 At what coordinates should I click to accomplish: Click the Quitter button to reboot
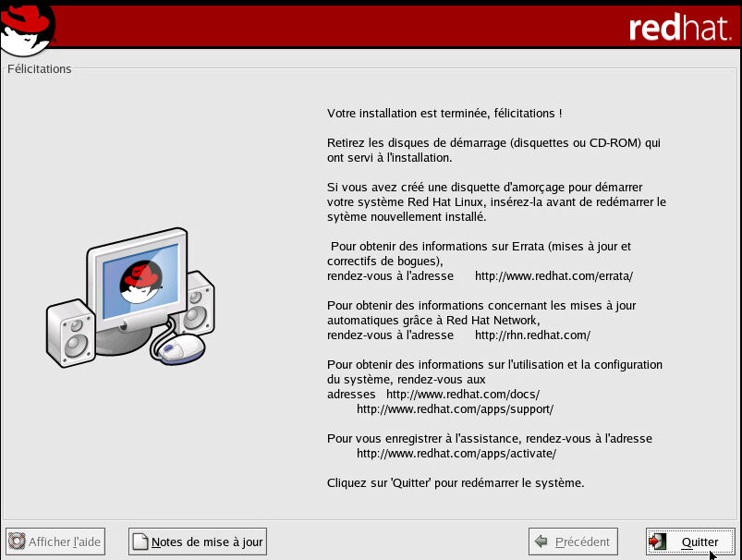pos(690,542)
